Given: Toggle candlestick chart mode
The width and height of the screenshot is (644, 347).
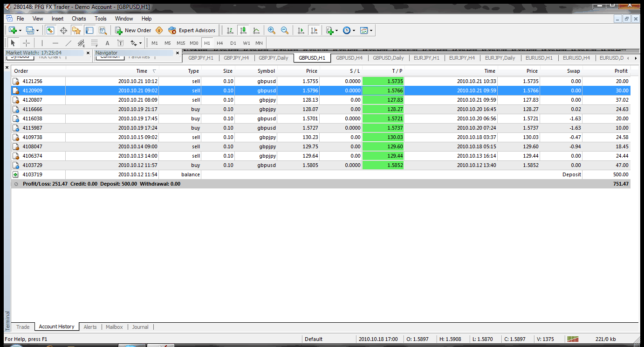Looking at the screenshot, I should point(243,30).
